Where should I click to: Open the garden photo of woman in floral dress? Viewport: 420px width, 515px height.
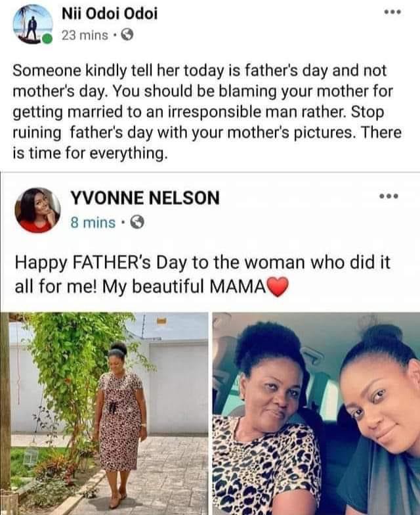pos(104,413)
